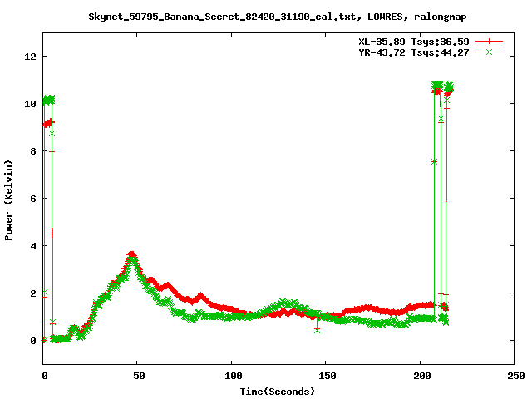
Task: Click the x-axis tick label 100
Action: [x=233, y=376]
